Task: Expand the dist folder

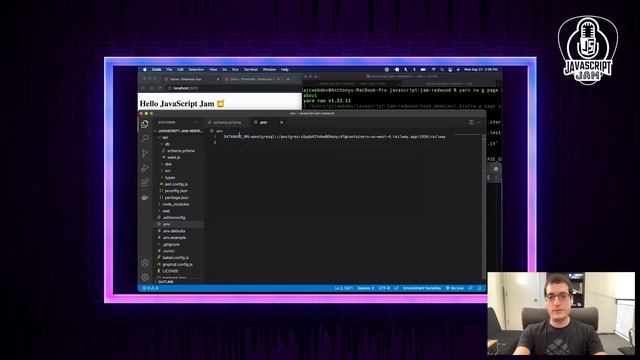Action: click(x=168, y=164)
